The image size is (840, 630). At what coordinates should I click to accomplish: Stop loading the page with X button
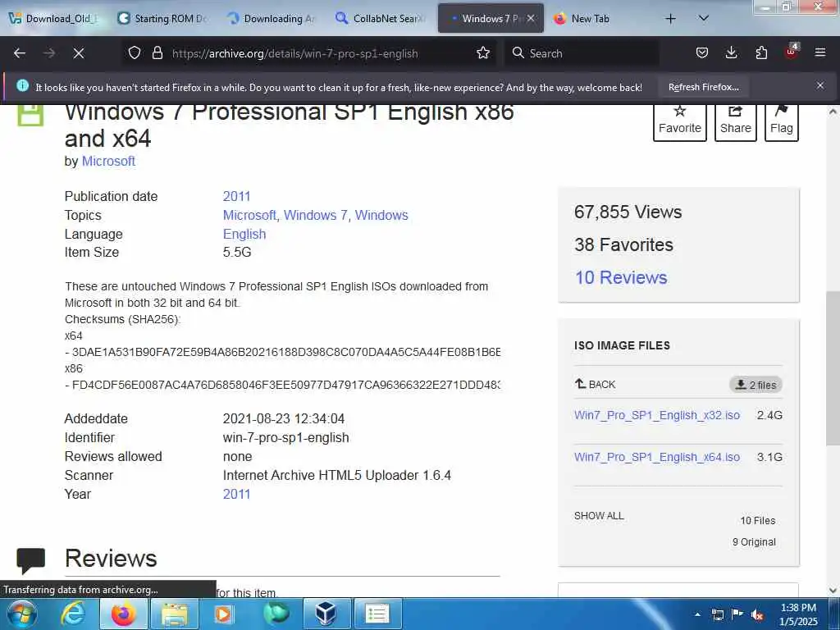click(78, 53)
